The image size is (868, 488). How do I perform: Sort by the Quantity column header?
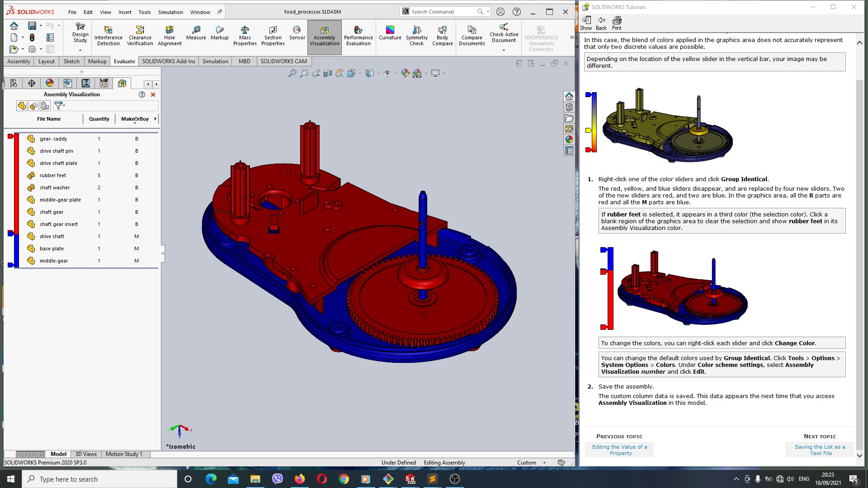click(99, 119)
